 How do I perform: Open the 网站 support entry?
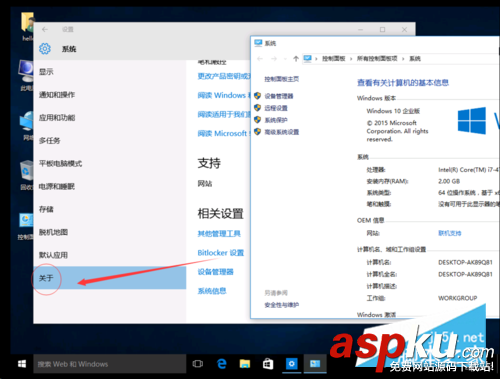click(x=205, y=184)
